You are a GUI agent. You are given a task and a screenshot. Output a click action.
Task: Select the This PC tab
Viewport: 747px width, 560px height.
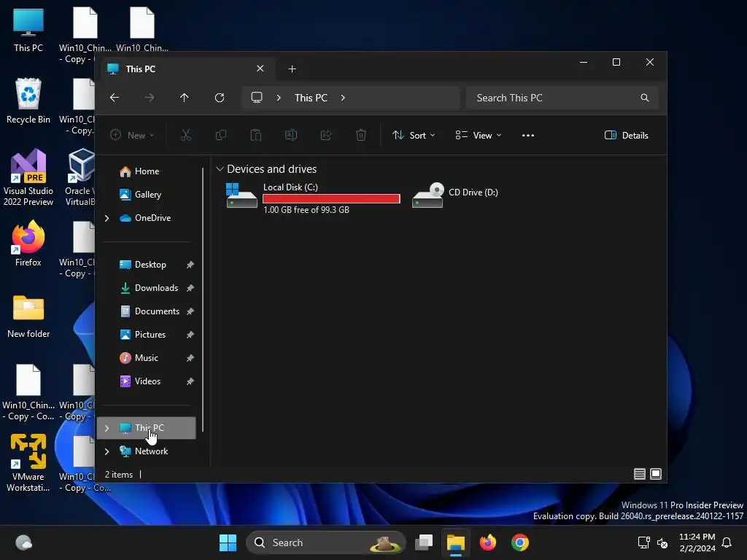point(187,69)
